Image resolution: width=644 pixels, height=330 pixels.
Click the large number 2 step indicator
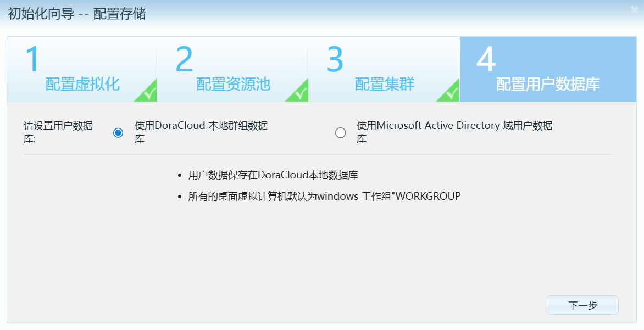(185, 59)
